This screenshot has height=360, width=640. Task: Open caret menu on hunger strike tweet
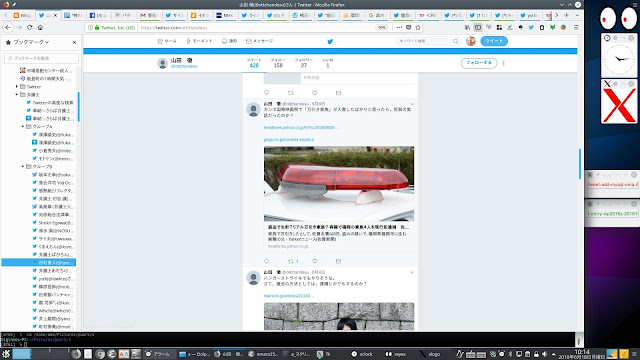(411, 272)
